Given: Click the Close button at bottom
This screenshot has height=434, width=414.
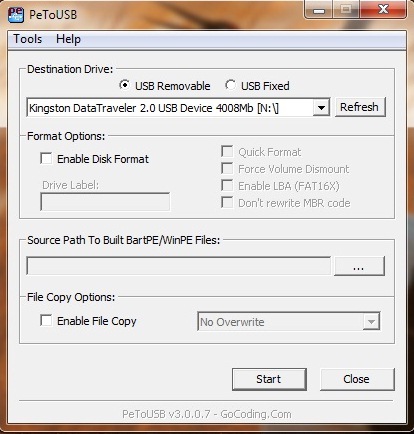Looking at the screenshot, I should point(357,379).
